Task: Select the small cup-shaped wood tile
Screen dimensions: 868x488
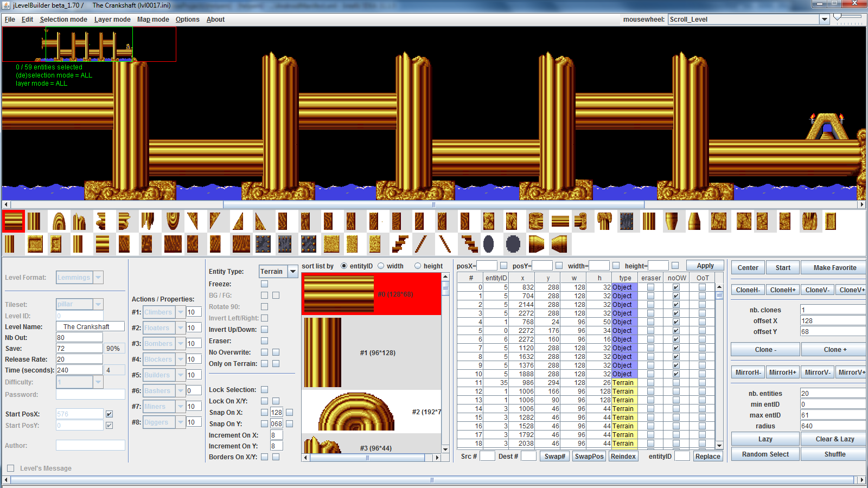Action: 672,221
